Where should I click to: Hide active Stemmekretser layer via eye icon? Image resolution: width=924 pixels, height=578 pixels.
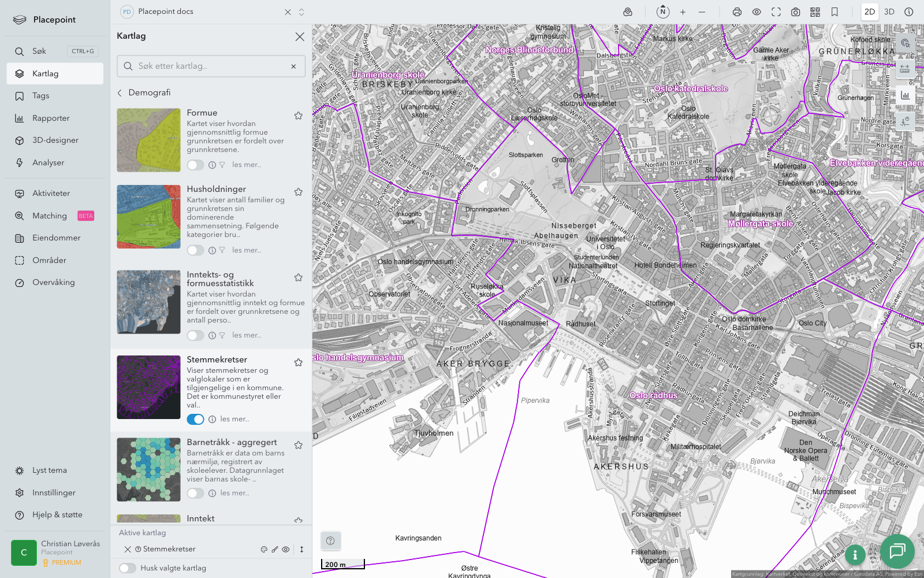[286, 550]
